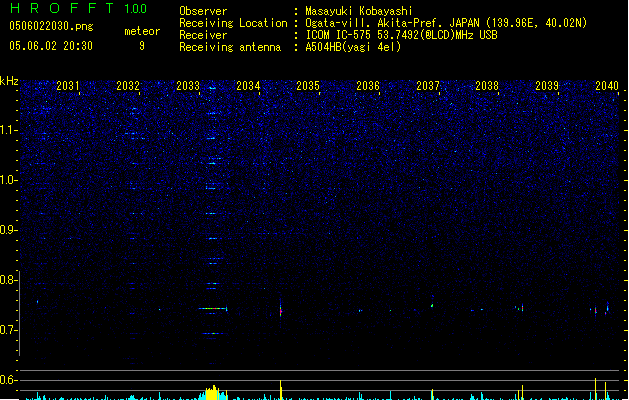Image resolution: width=629 pixels, height=400 pixels.
Task: Click the kHz axis unit label
Action: pos(9,81)
